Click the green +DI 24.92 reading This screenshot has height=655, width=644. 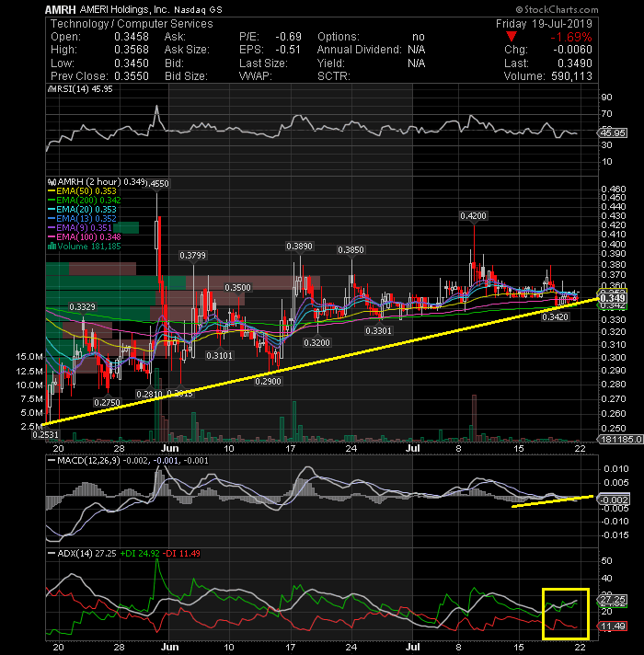140,554
